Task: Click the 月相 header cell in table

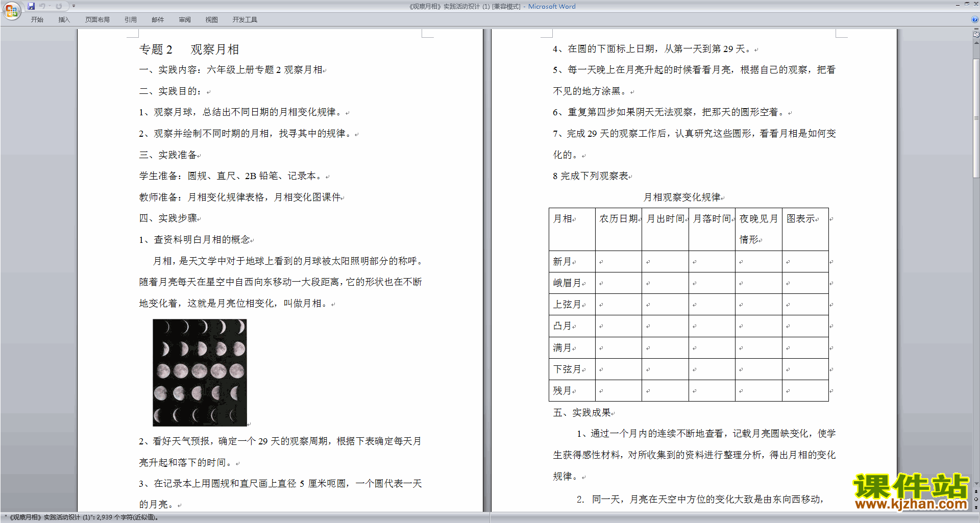Action: click(x=572, y=229)
